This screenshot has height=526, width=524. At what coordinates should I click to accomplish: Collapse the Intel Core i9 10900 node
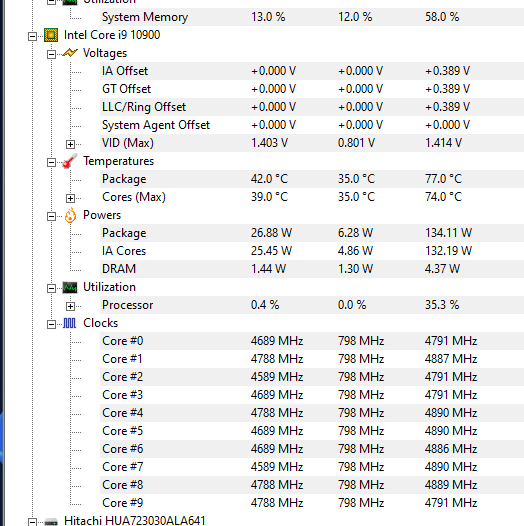32,36
